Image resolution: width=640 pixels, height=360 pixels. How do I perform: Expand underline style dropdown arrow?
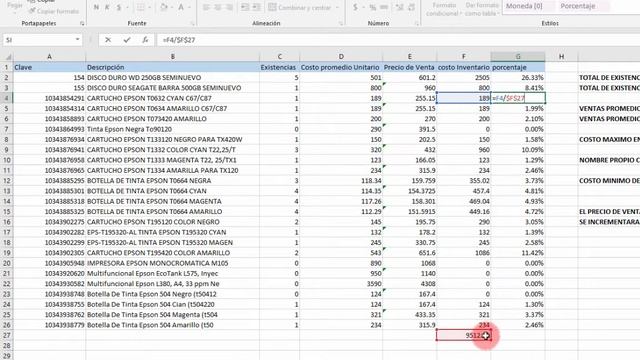pyautogui.click(x=127, y=7)
